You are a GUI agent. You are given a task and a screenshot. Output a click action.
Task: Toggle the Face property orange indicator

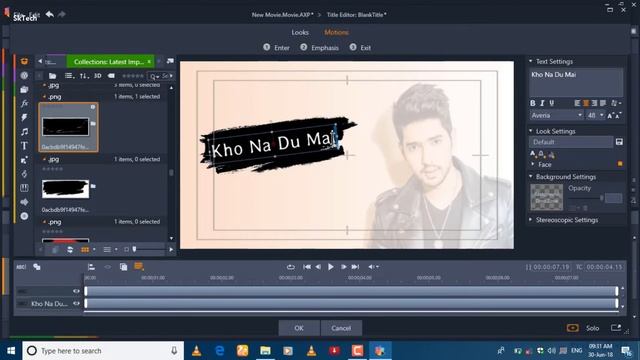click(x=620, y=164)
